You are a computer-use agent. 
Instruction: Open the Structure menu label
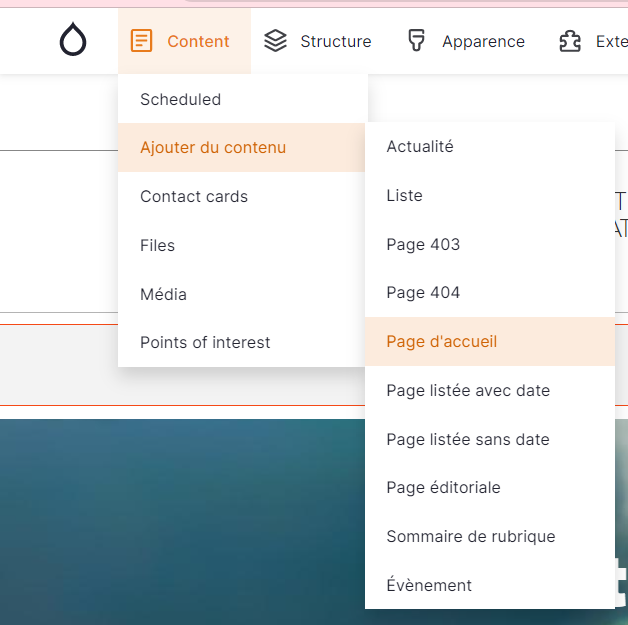click(x=335, y=41)
